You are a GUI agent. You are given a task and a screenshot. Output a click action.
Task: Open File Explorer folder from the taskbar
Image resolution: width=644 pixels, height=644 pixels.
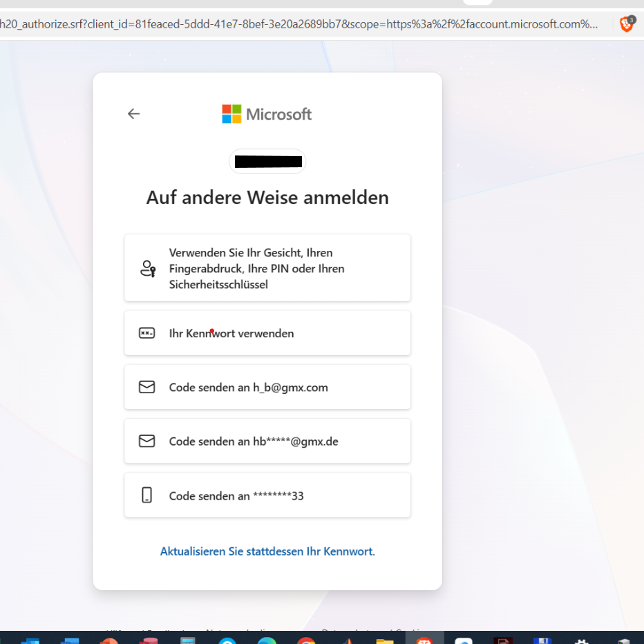pos(385,641)
